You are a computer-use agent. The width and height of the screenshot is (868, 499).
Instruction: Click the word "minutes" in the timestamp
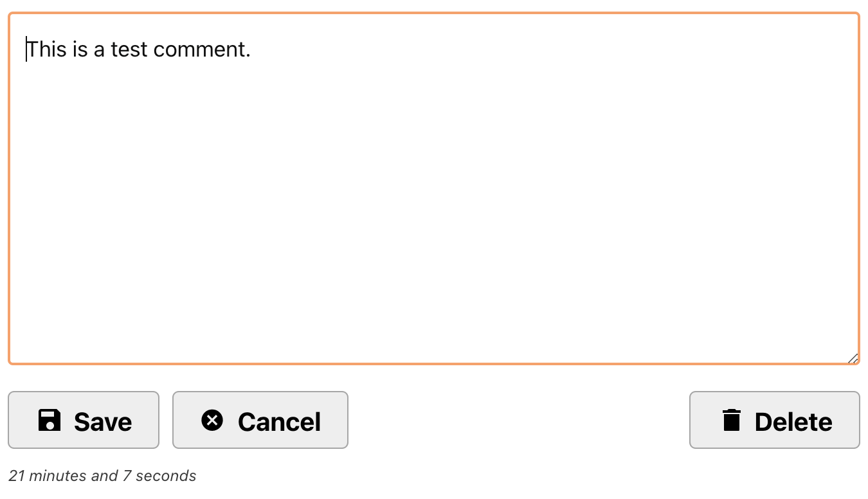[58, 476]
